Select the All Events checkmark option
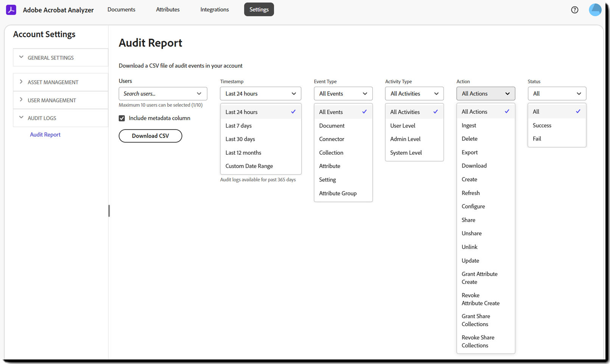 click(331, 112)
